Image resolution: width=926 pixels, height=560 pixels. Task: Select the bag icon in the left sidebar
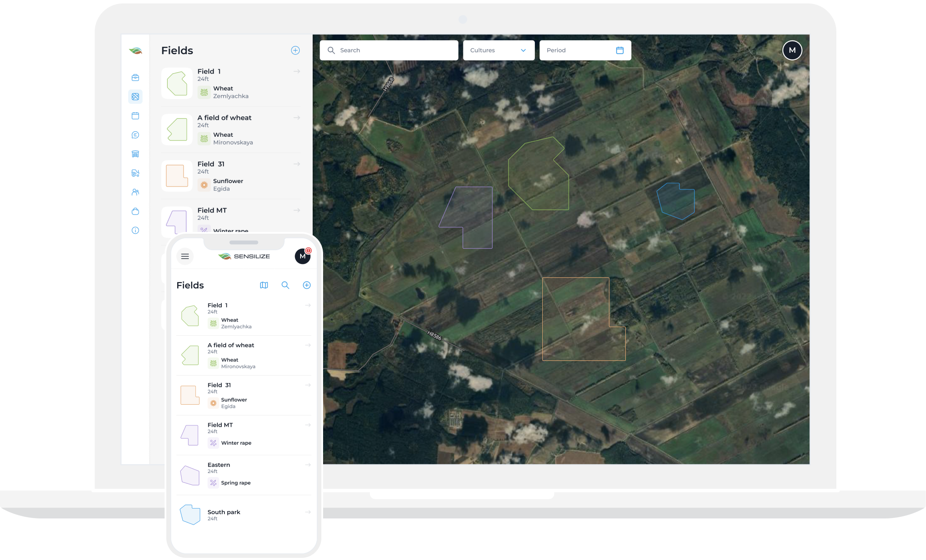pyautogui.click(x=135, y=211)
